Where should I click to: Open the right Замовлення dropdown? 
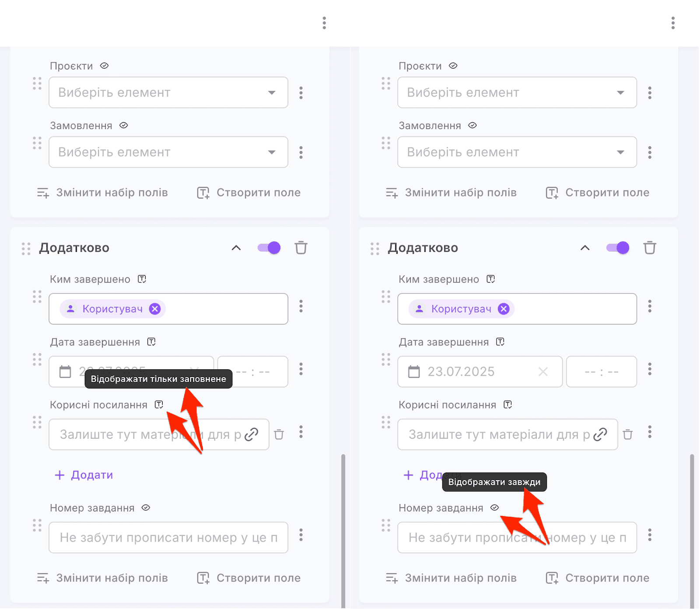tap(517, 152)
